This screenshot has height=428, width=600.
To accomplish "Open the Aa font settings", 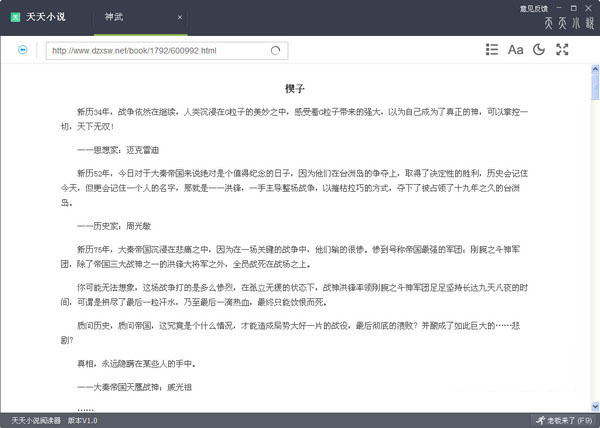I will coord(516,49).
